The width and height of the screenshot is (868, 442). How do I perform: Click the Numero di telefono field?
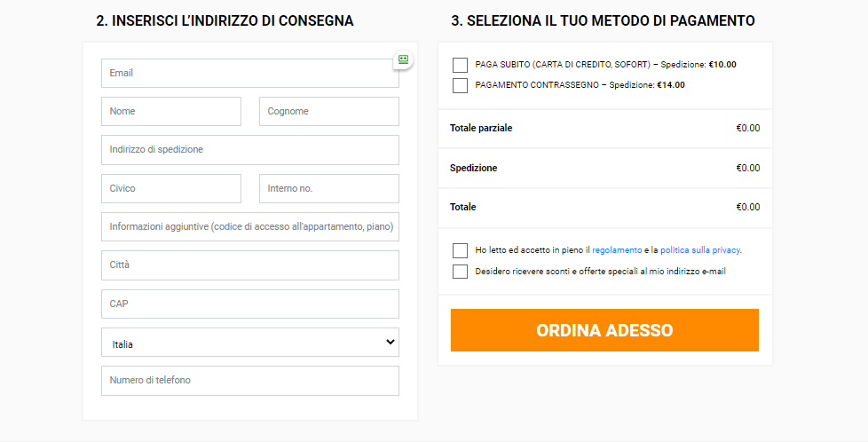click(x=249, y=381)
